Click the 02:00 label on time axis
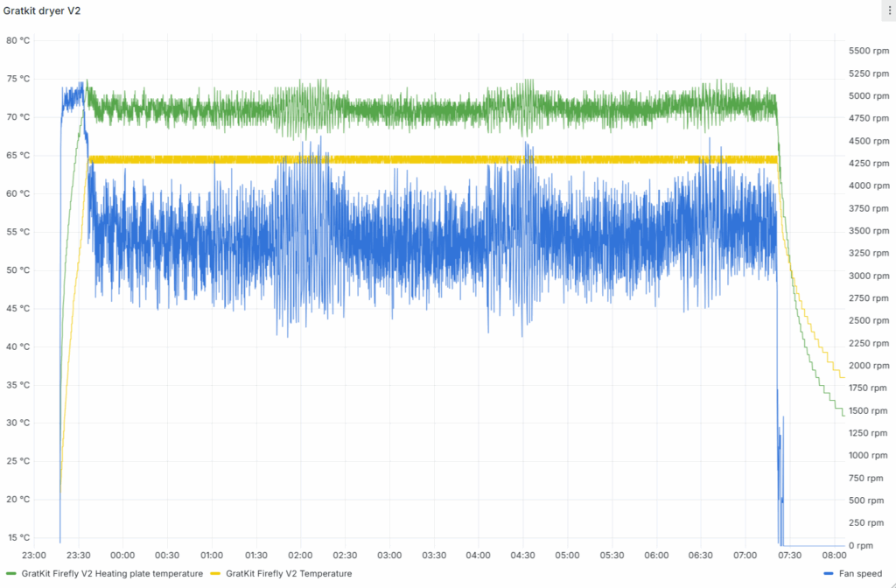 (x=300, y=556)
